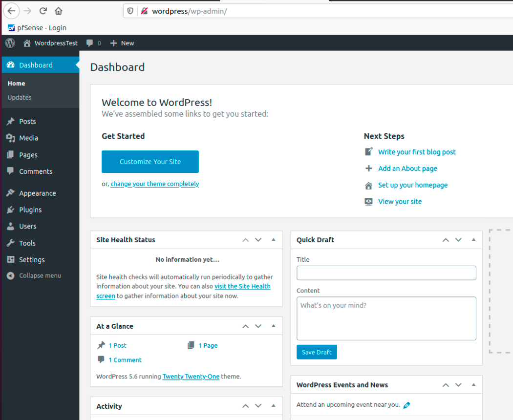The image size is (513, 420).
Task: Move Activity panel down
Action: tap(258, 406)
